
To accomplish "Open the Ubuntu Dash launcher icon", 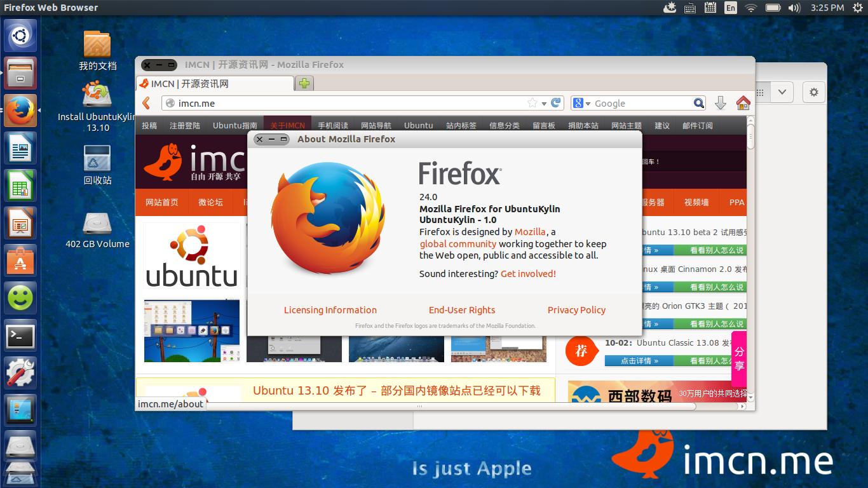I will click(20, 36).
